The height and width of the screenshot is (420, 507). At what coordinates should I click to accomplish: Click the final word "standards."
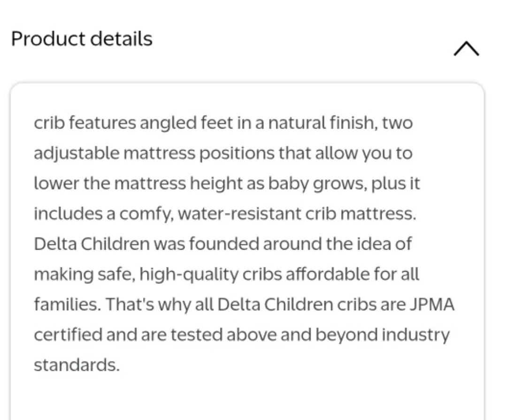pyautogui.click(x=77, y=365)
